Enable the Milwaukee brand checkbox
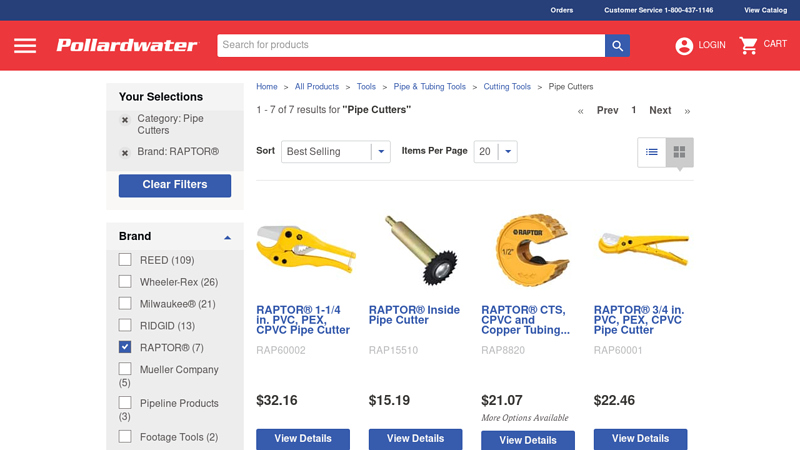The height and width of the screenshot is (450, 800). click(125, 304)
